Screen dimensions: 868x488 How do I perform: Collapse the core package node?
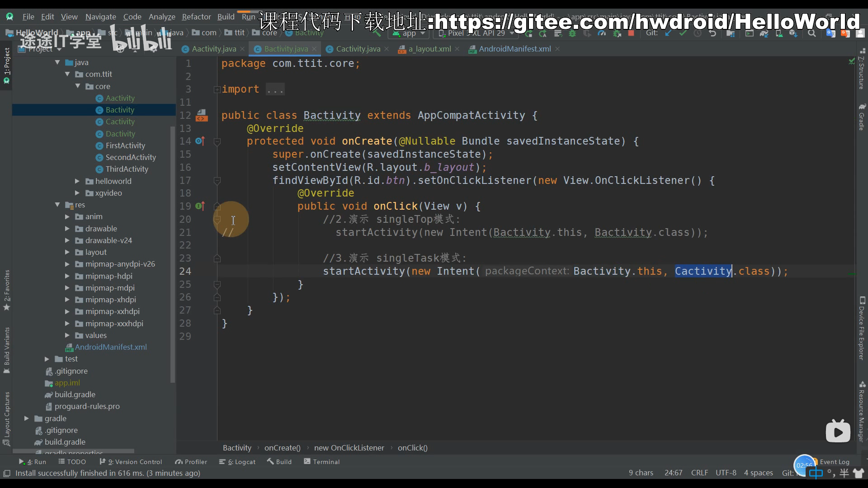pos(77,86)
